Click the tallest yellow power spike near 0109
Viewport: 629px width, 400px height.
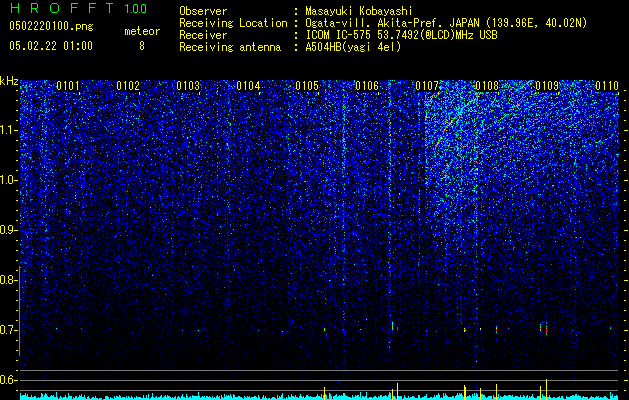pos(546,389)
